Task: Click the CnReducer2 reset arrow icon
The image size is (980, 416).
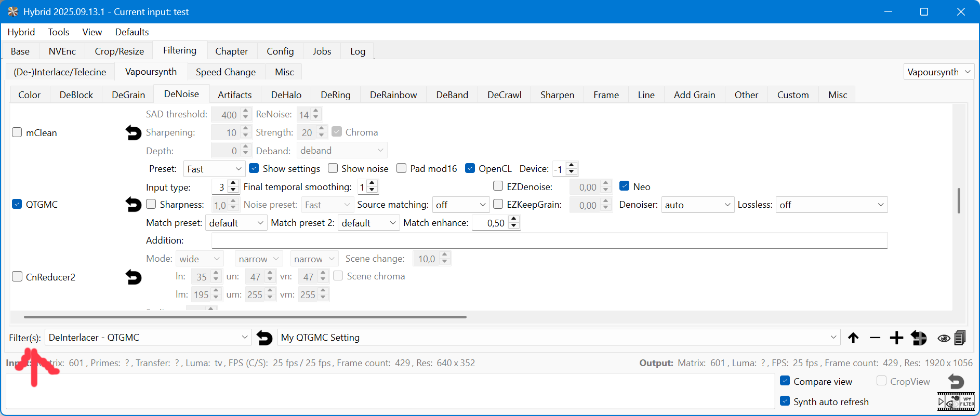Action: (x=133, y=277)
